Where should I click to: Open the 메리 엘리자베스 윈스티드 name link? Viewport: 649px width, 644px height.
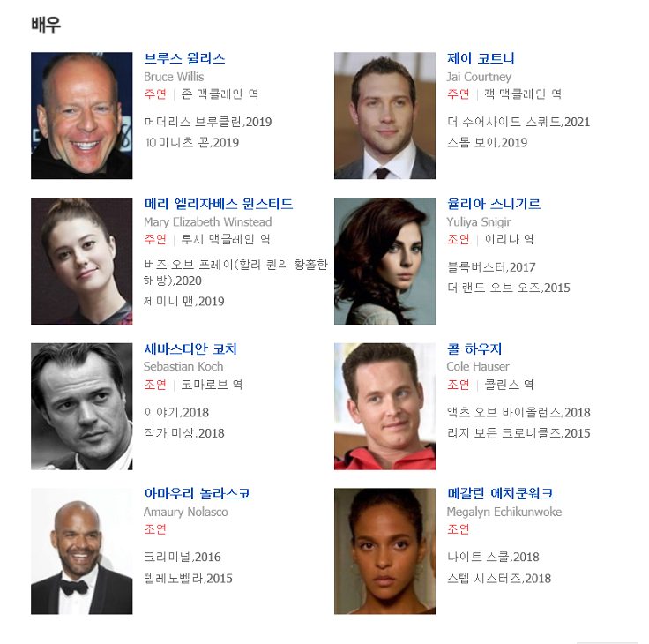click(x=219, y=204)
